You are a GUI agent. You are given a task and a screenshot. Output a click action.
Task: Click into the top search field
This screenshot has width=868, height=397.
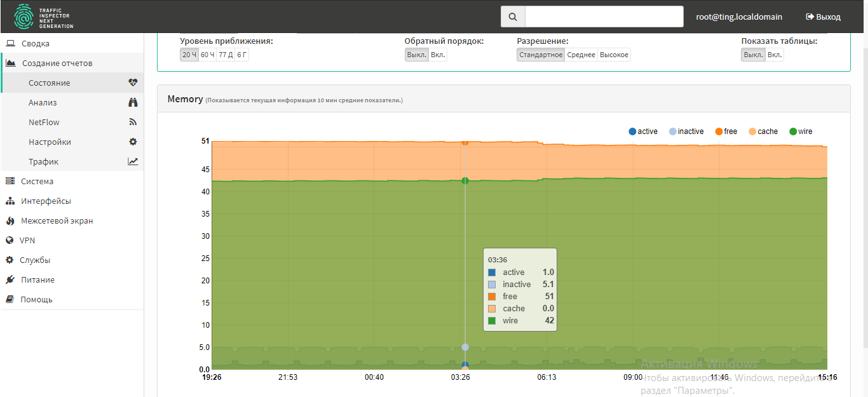[x=604, y=17]
